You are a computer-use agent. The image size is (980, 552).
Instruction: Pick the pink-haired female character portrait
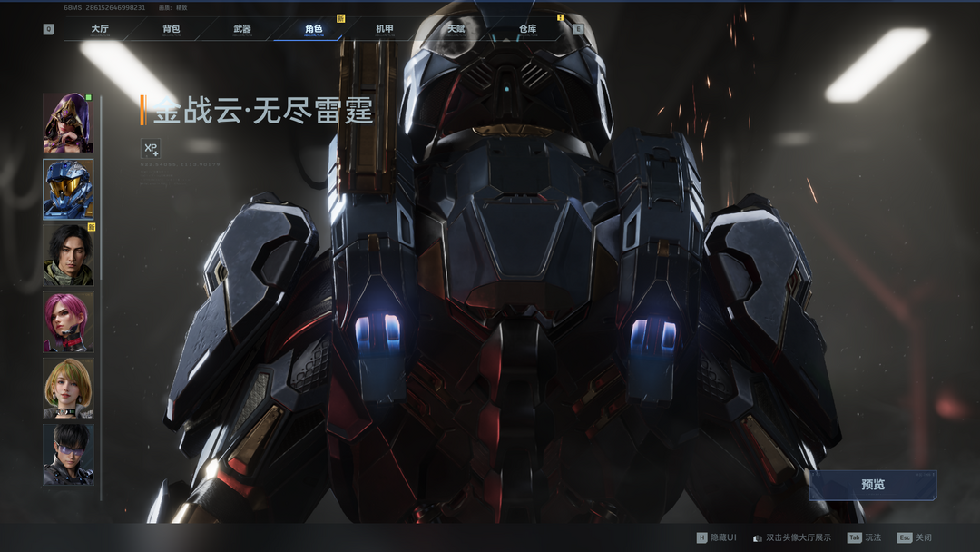(68, 321)
